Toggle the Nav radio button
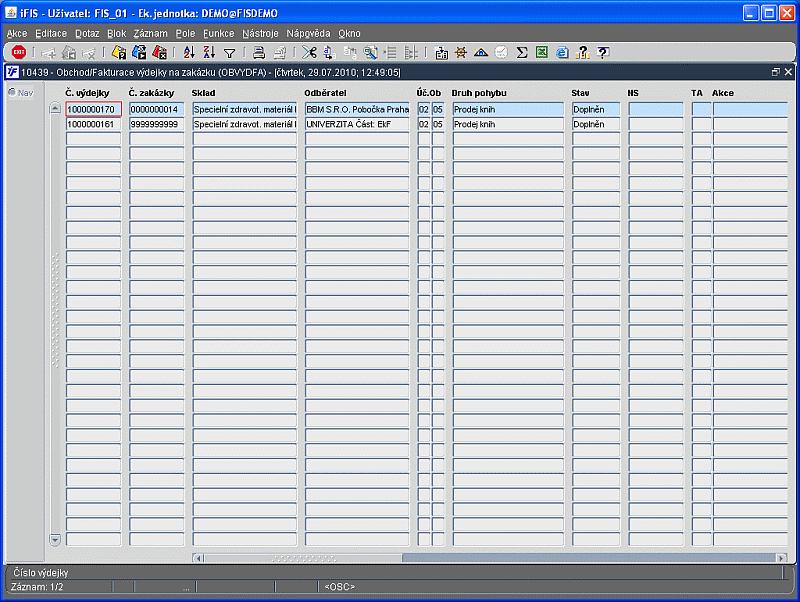The image size is (800, 602). (x=12, y=92)
